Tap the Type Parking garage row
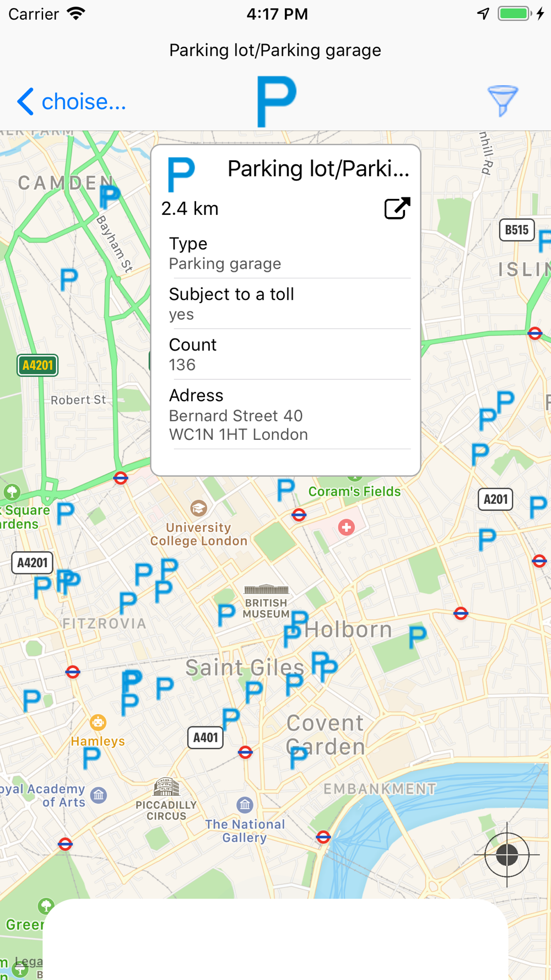 [290, 254]
